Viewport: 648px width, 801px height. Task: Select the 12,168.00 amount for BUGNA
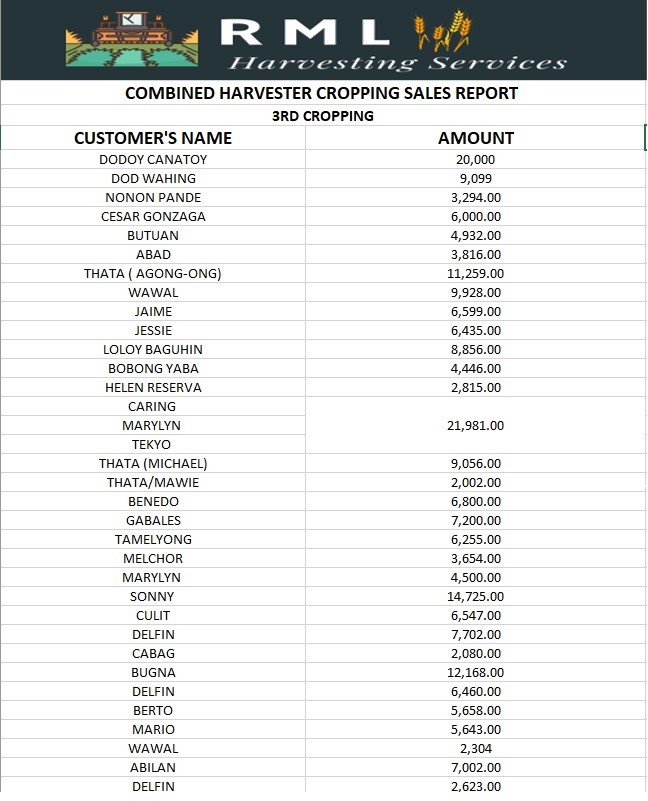(x=475, y=673)
